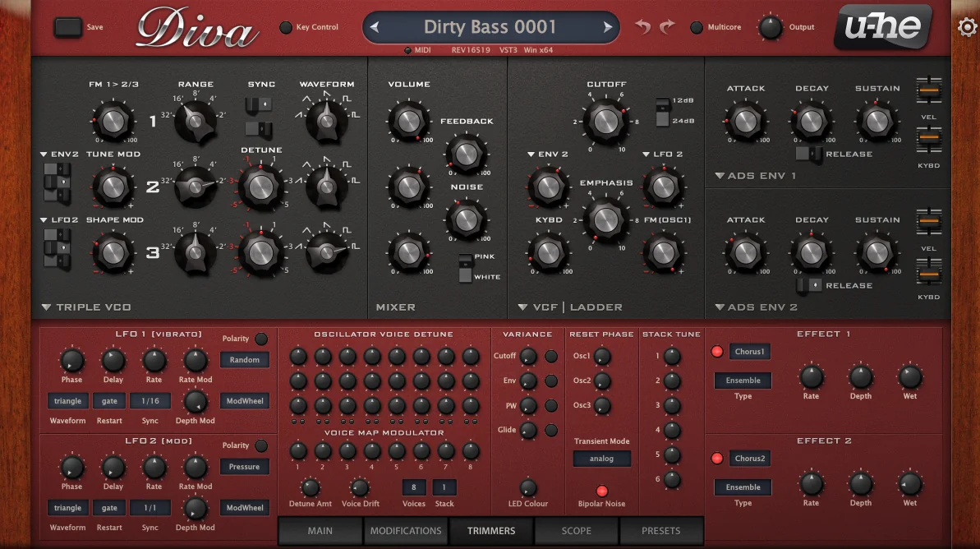Viewport: 980px width, 549px height.
Task: Switch to the MODIFICATIONS tab
Action: point(405,531)
